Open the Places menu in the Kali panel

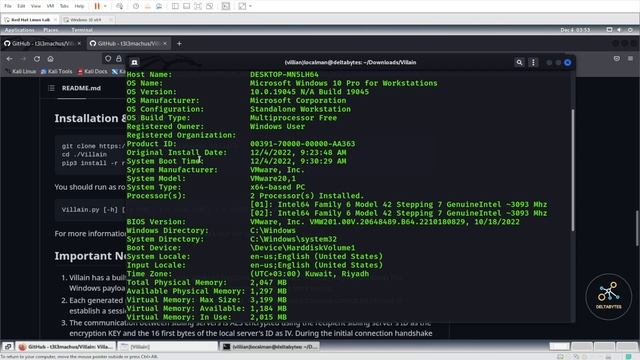coord(51,30)
